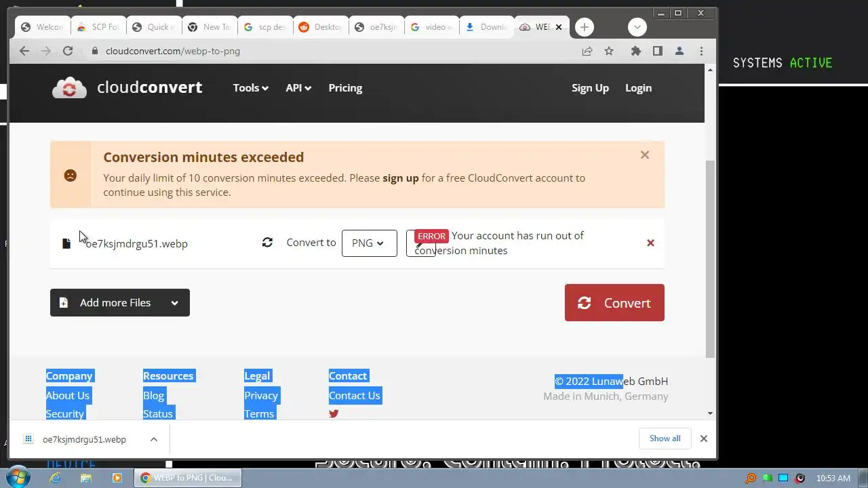Click the refresh arrows beside Convert to
The image size is (868, 488).
tap(267, 242)
